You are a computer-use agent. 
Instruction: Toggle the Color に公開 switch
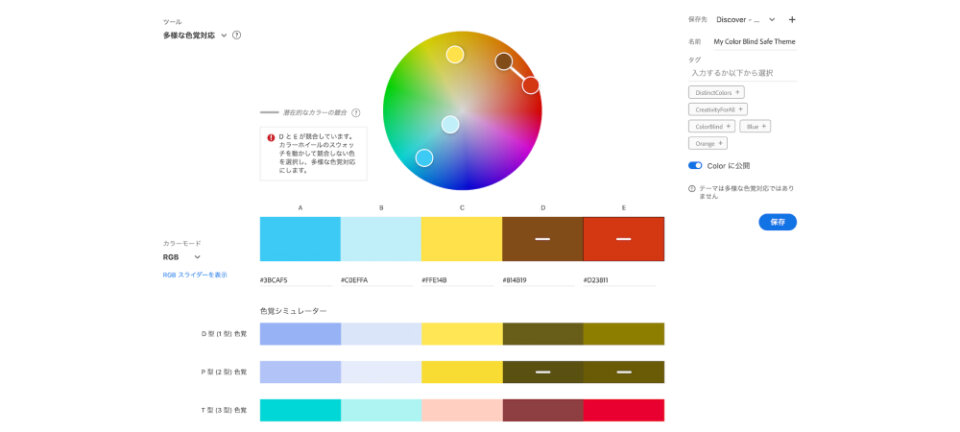[695, 165]
